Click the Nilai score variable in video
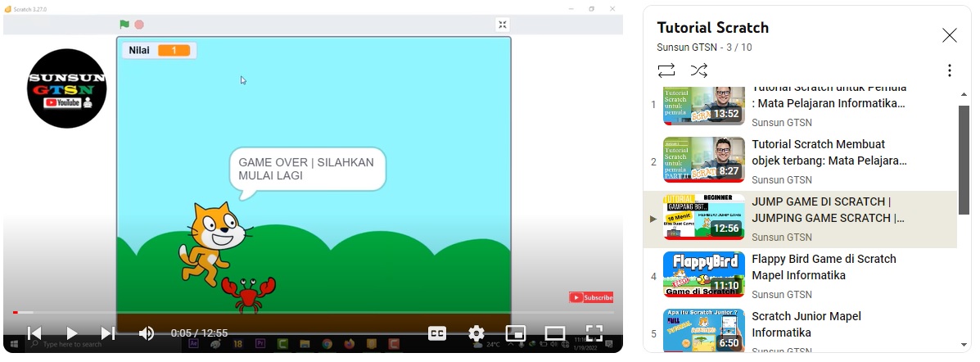The width and height of the screenshot is (980, 362). pyautogui.click(x=160, y=51)
